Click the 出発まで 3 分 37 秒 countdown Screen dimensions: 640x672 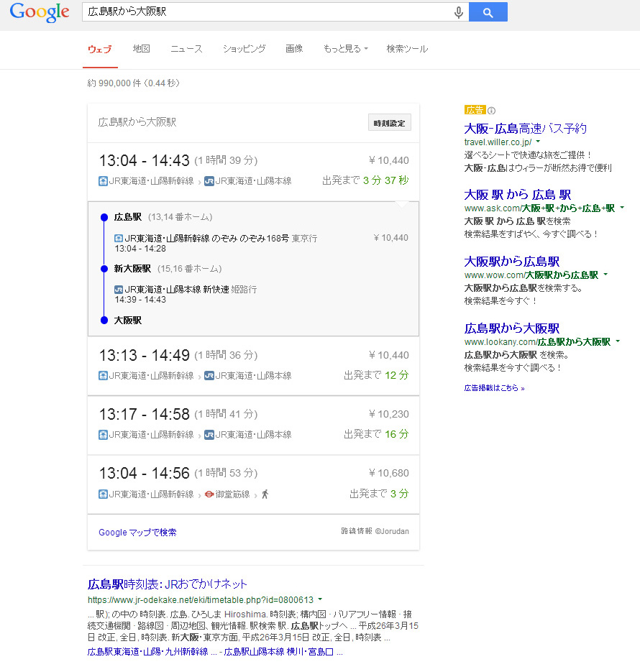coord(365,180)
